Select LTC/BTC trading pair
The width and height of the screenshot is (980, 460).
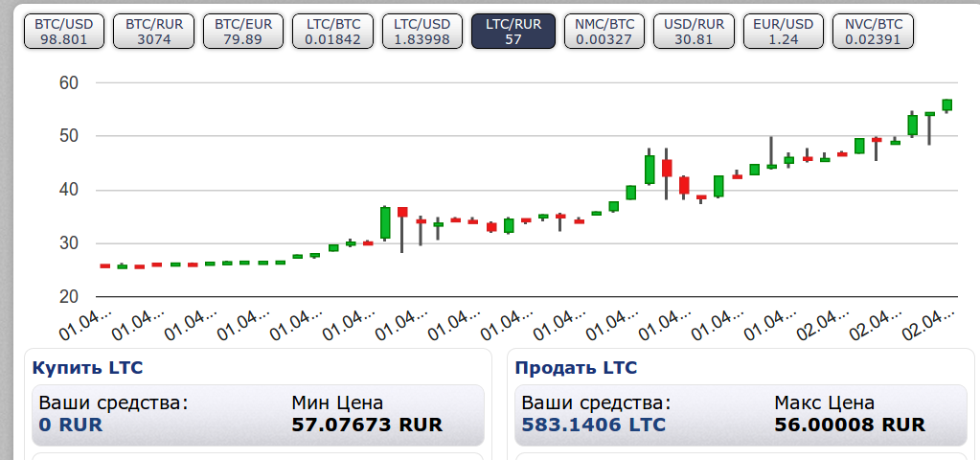coord(333,32)
